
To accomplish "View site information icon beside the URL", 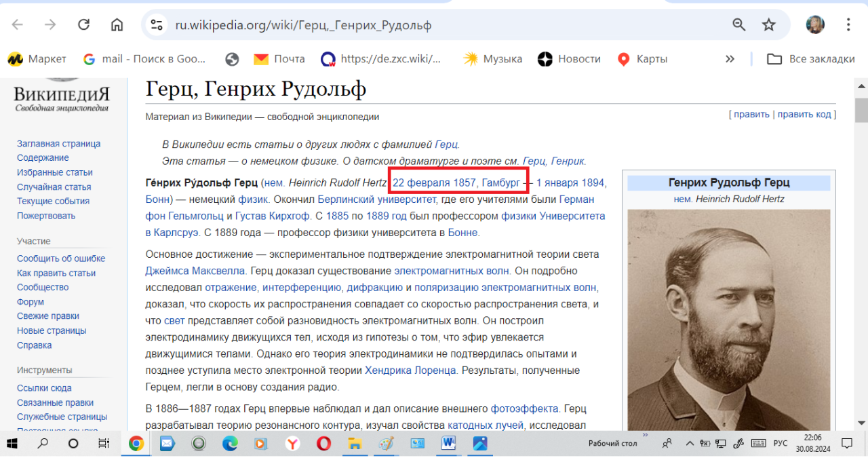I will 157,25.
